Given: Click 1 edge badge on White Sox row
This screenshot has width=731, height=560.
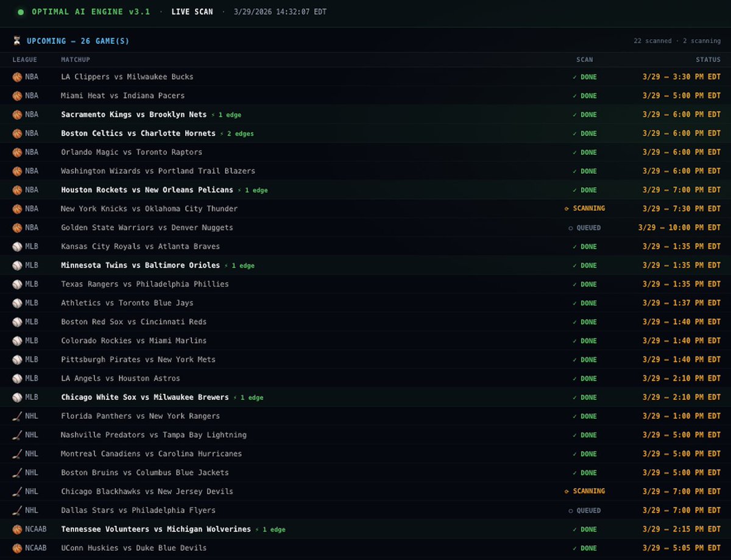Looking at the screenshot, I should pyautogui.click(x=249, y=398).
